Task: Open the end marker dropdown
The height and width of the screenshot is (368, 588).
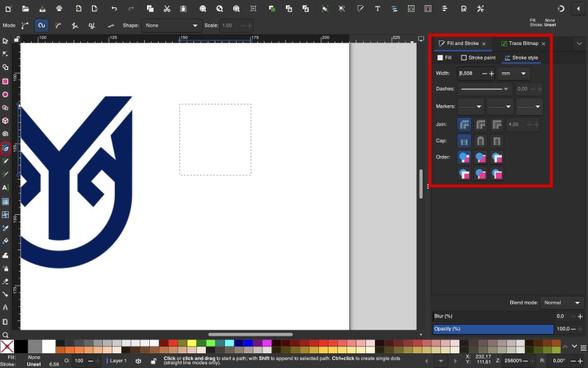Action: [529, 107]
